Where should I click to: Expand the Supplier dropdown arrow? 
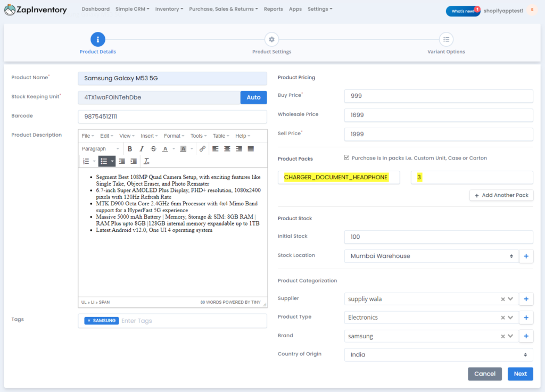click(x=510, y=299)
